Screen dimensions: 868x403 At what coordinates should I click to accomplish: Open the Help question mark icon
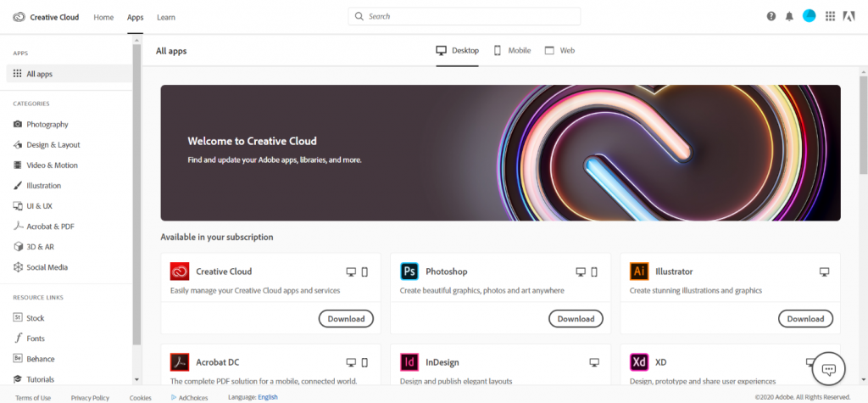[771, 16]
